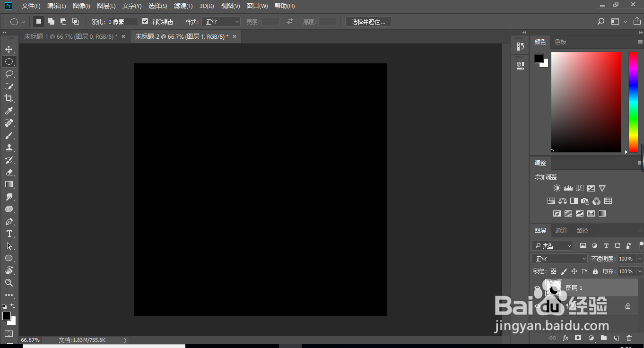Select the Elliptical Marquee tool
The image size is (644, 348).
click(x=9, y=61)
